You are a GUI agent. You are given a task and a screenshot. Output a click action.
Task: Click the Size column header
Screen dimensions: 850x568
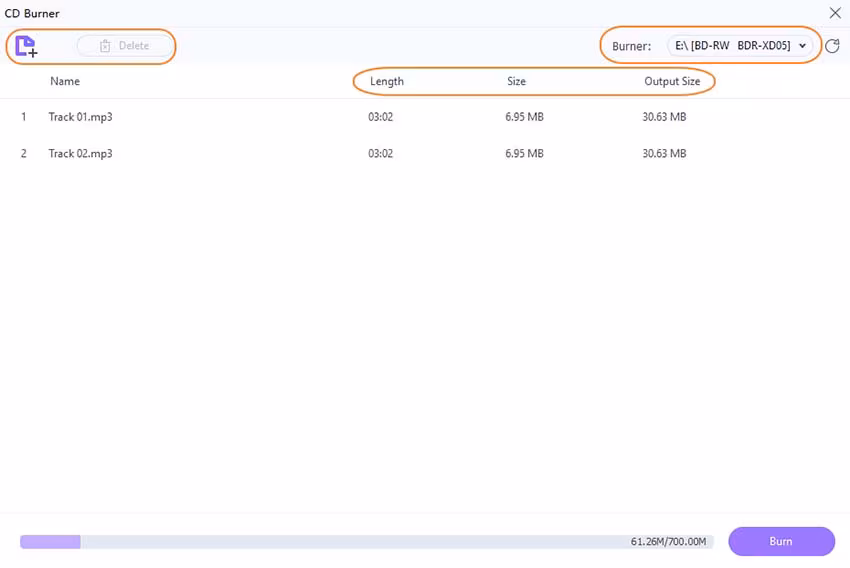pos(516,81)
